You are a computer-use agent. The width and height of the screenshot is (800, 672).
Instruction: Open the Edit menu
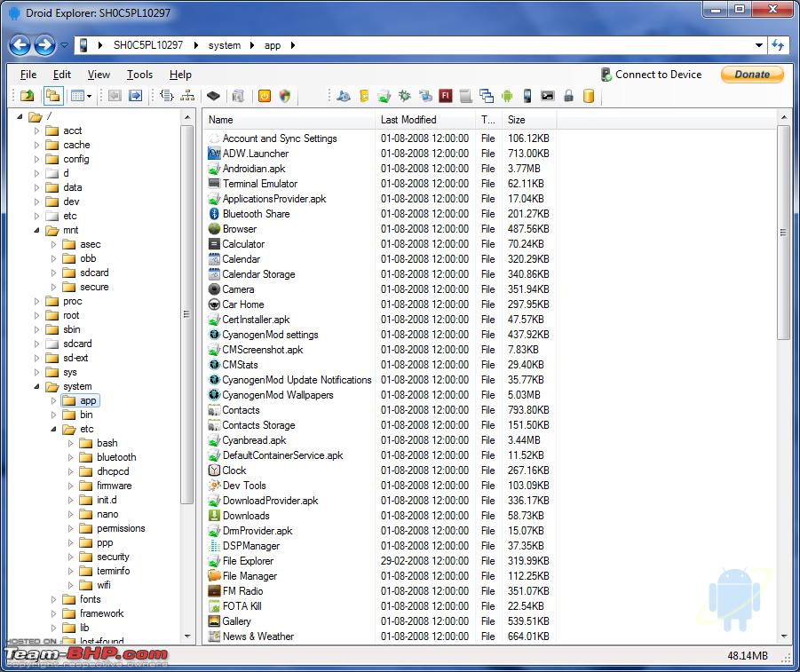click(x=62, y=75)
